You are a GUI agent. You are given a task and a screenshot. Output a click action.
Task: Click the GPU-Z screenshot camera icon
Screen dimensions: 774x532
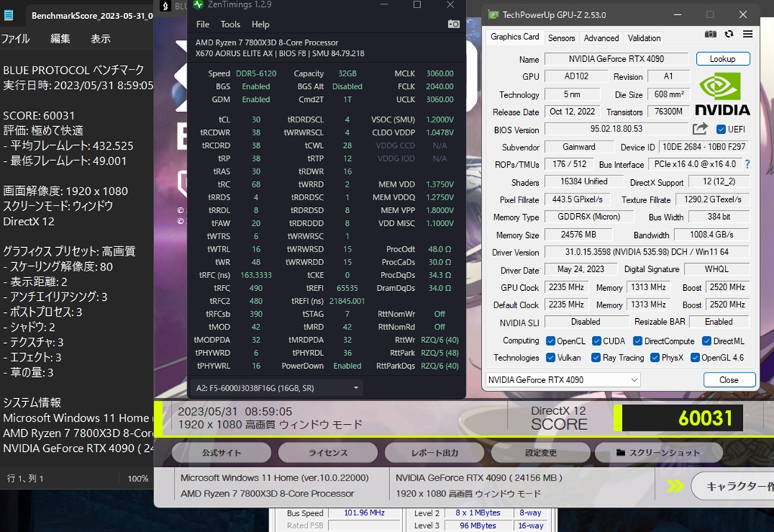711,34
